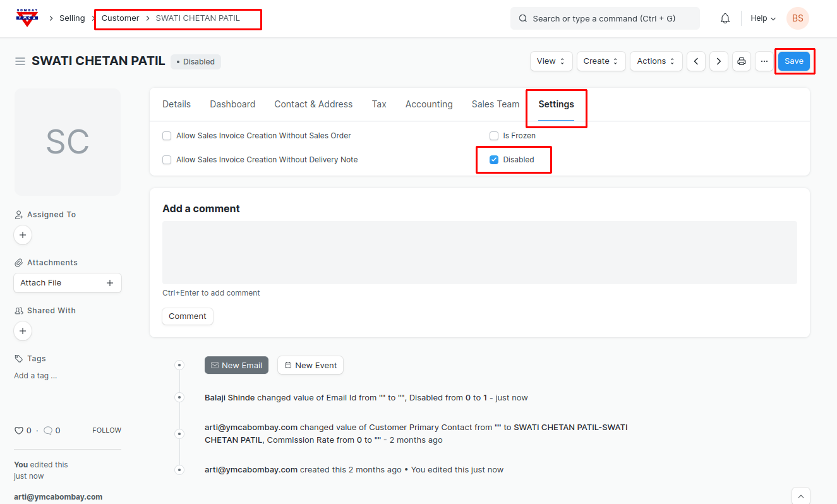Go to next customer record arrow
The width and height of the screenshot is (837, 504).
(x=719, y=61)
